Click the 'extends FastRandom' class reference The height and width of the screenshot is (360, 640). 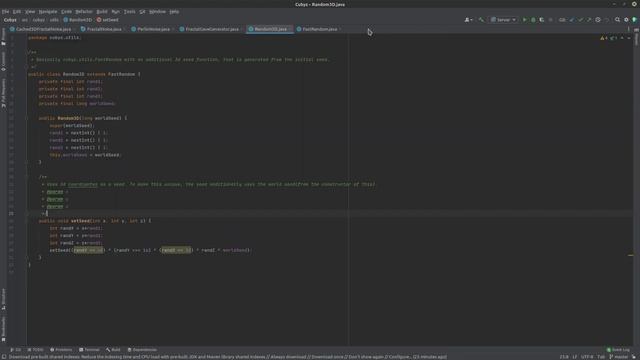point(121,74)
